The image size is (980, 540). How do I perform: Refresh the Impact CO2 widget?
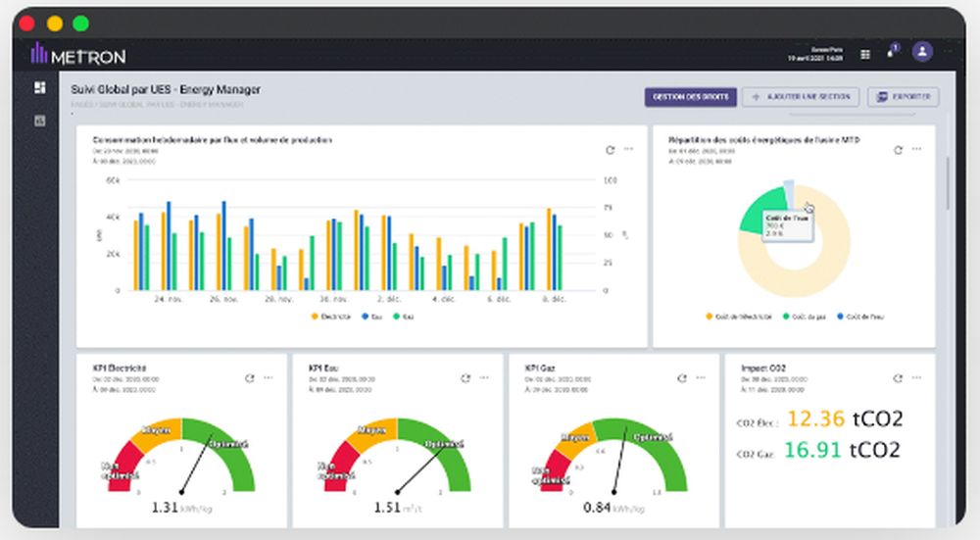[x=898, y=378]
